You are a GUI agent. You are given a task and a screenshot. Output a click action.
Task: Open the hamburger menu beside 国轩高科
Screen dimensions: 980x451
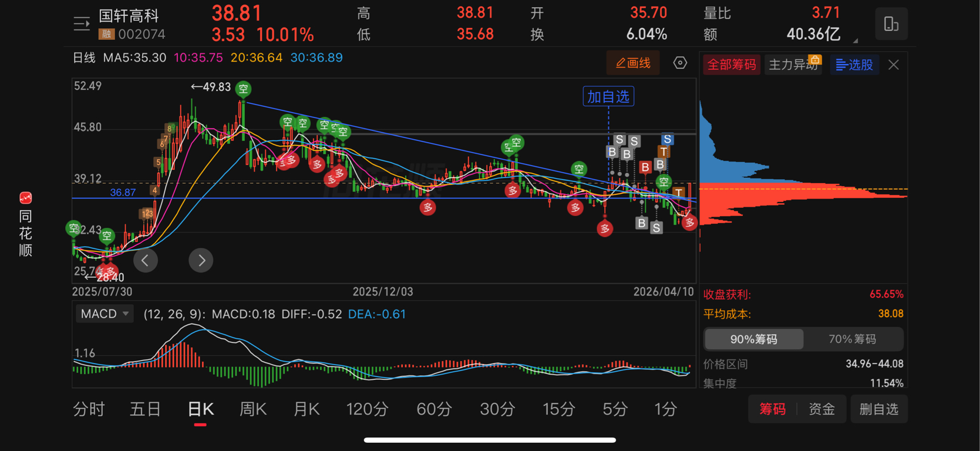tap(82, 23)
